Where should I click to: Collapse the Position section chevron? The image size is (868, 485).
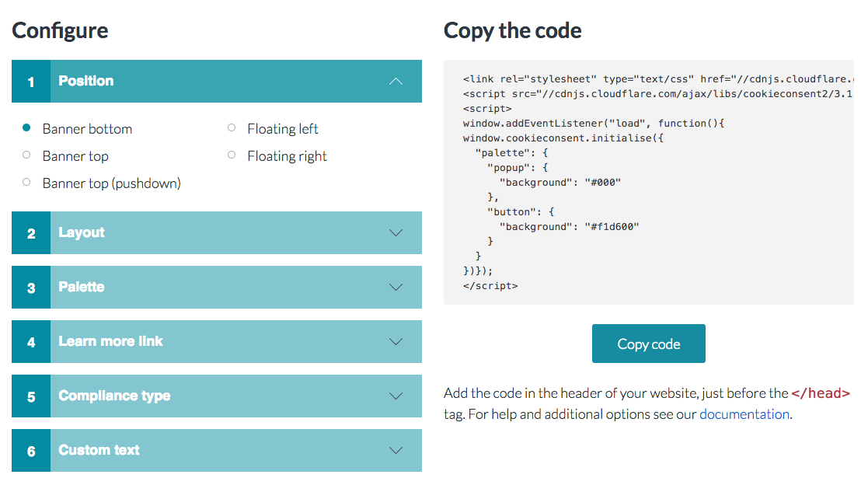point(396,82)
